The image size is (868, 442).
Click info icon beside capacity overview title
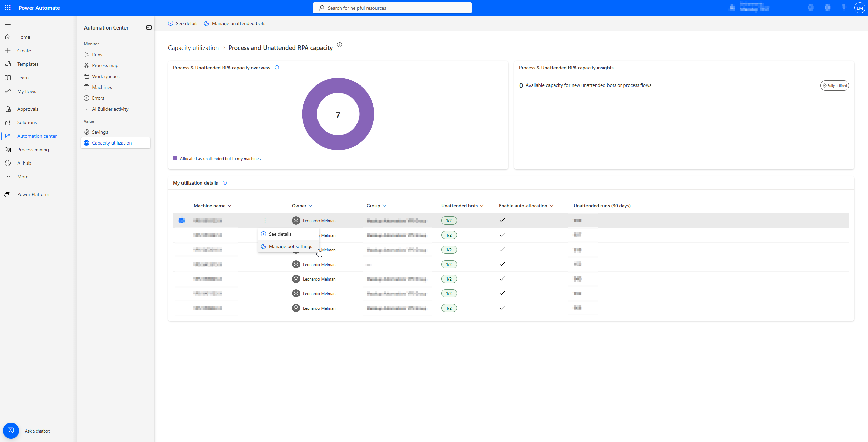[x=277, y=68]
